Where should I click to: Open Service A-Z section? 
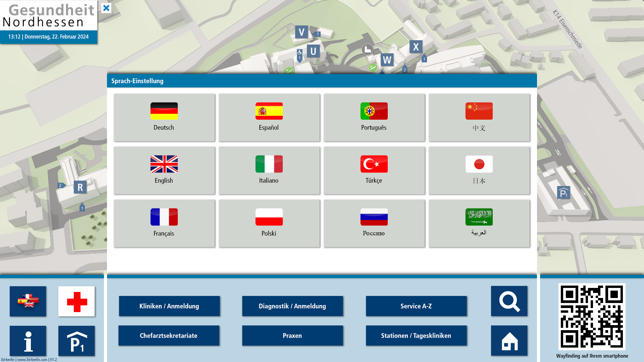(416, 306)
